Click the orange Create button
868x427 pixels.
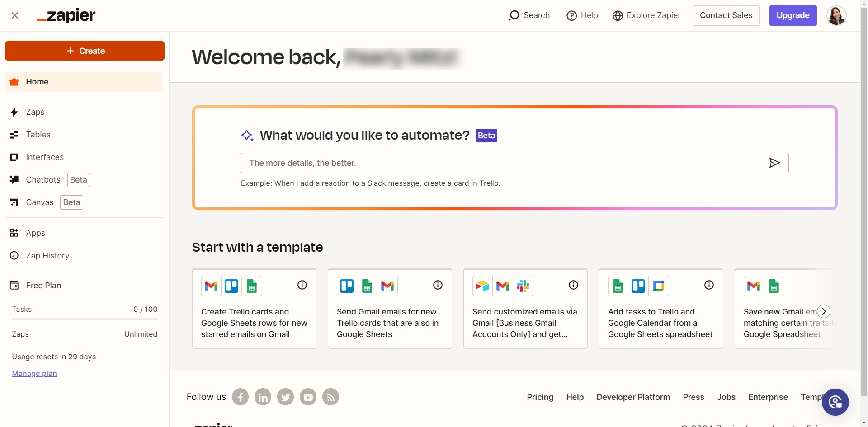coord(85,51)
